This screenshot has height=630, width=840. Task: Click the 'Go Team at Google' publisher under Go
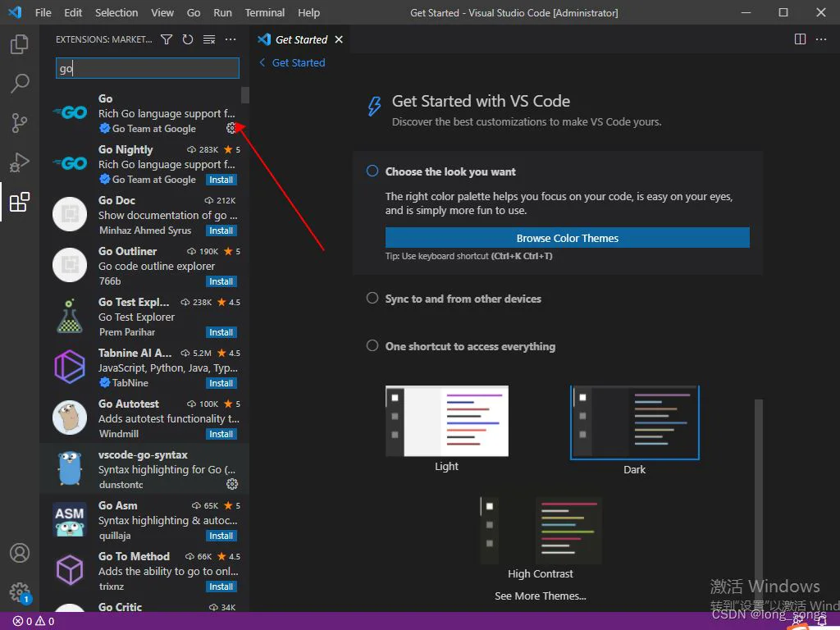(x=153, y=129)
